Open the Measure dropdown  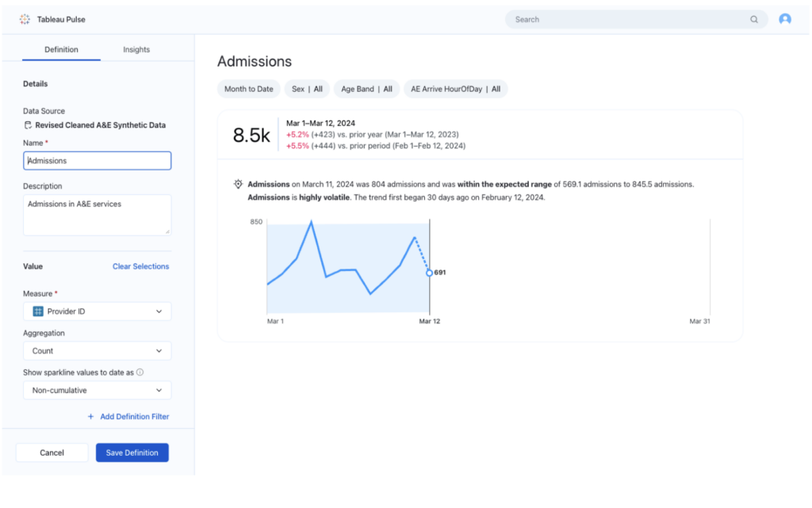coord(97,311)
